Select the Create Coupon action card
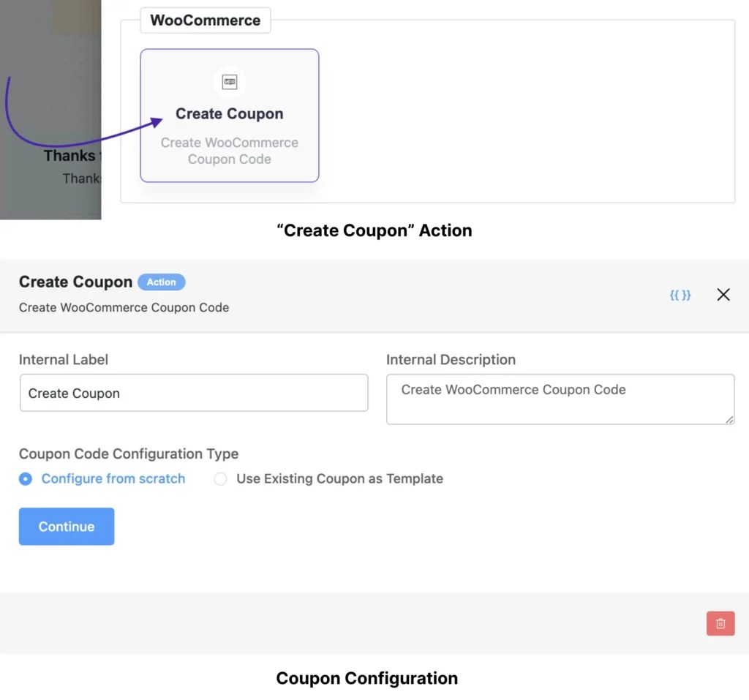Image resolution: width=749 pixels, height=700 pixels. [229, 116]
